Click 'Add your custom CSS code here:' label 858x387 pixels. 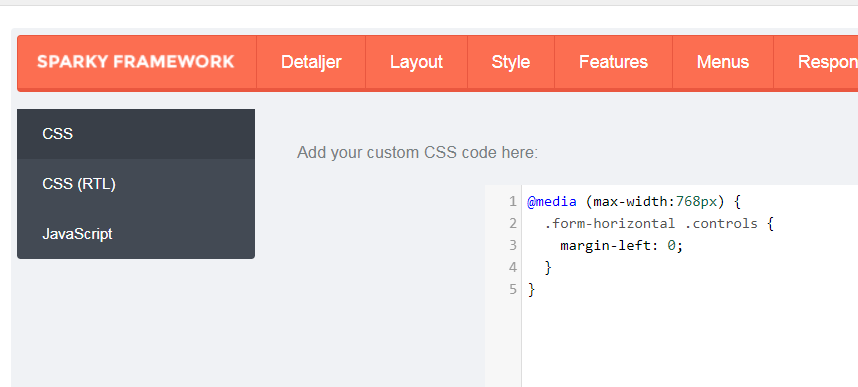418,153
